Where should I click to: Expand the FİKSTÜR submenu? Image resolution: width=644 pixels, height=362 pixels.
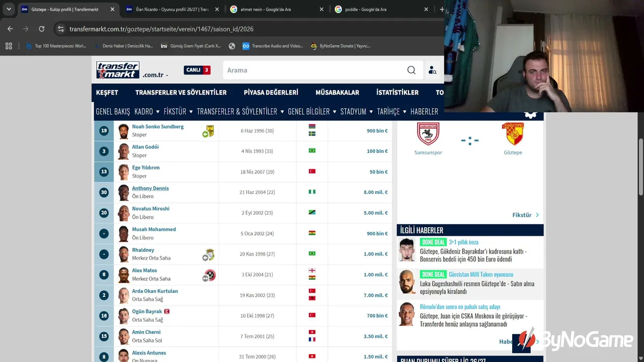[191, 112]
